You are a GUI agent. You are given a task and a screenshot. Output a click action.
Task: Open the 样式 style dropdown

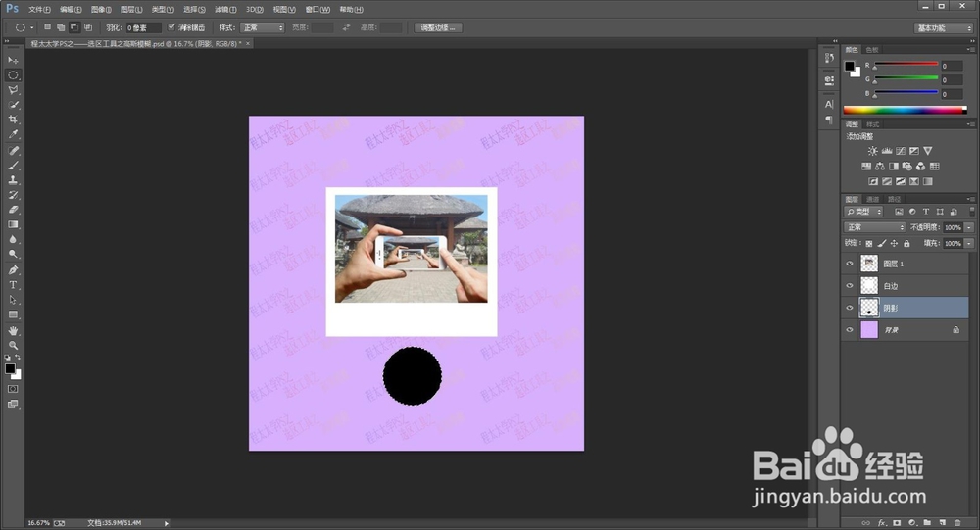[x=263, y=27]
